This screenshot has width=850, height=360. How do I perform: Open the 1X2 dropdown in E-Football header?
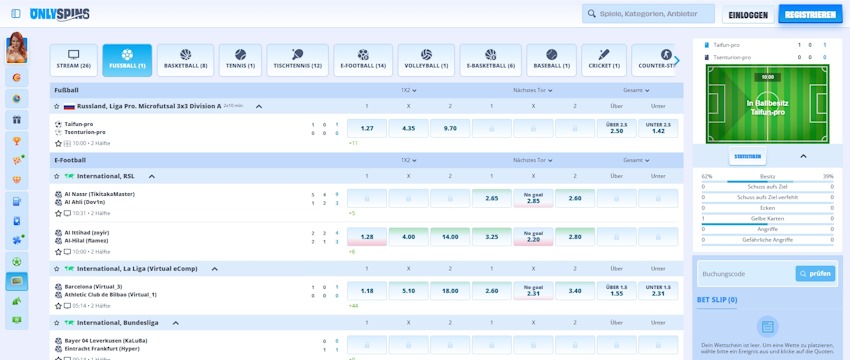point(409,160)
